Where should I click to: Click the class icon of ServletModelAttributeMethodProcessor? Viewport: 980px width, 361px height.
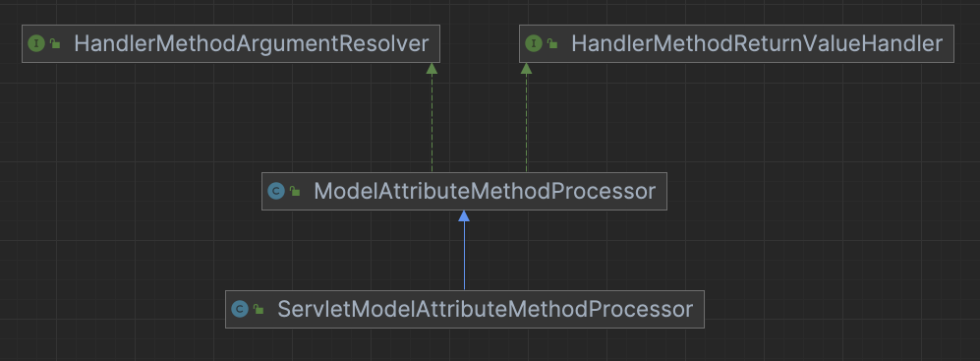240,309
